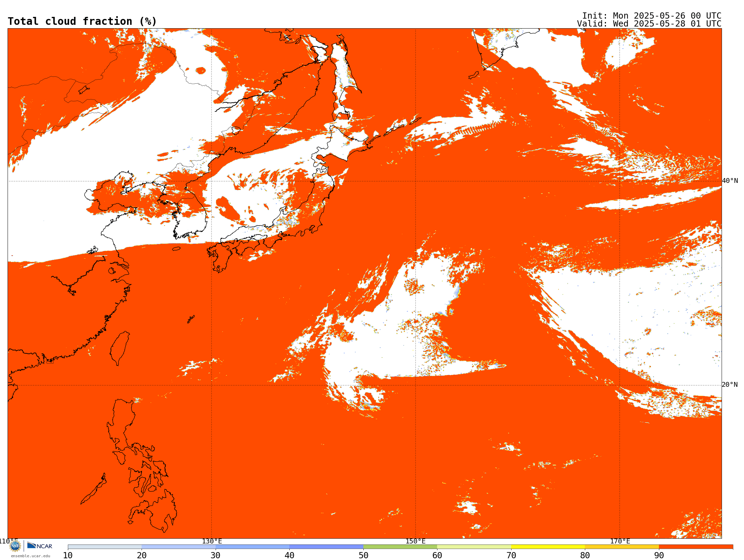Pick the 30-40 blue colorbar segment
Image resolution: width=744 pixels, height=560 pixels.
252,547
